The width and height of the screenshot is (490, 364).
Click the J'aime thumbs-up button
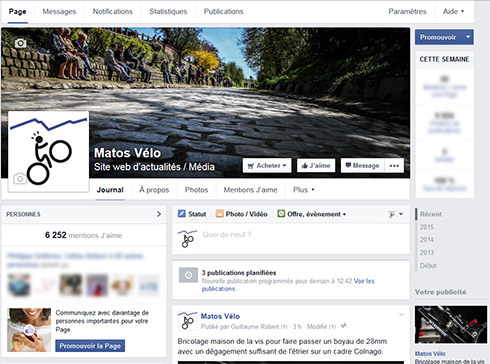[316, 166]
